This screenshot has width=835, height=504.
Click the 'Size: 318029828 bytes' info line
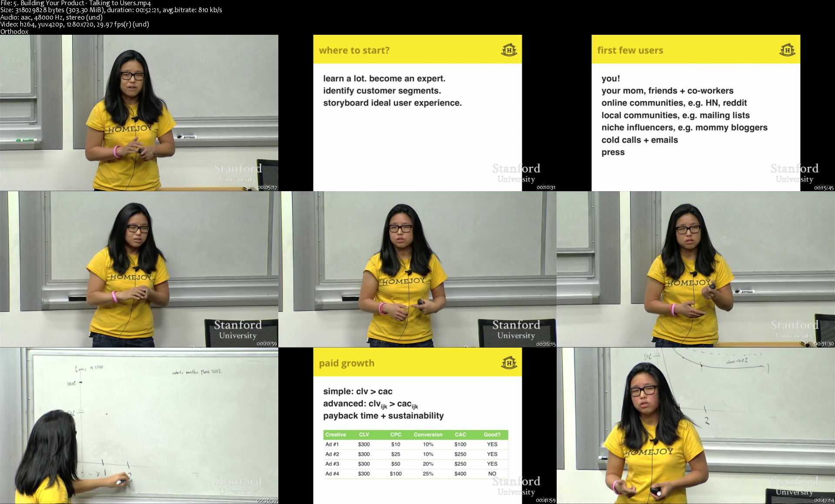coord(111,10)
